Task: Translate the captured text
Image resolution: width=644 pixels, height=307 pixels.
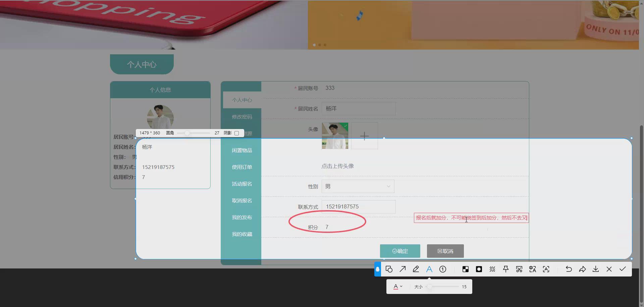Action: pos(533,269)
